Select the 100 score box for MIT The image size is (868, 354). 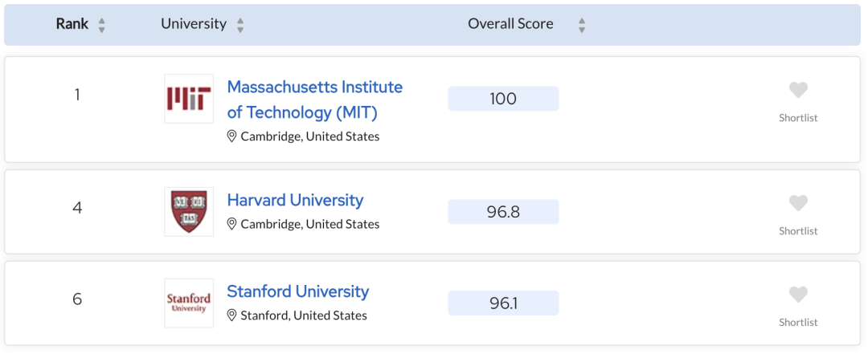tap(503, 99)
